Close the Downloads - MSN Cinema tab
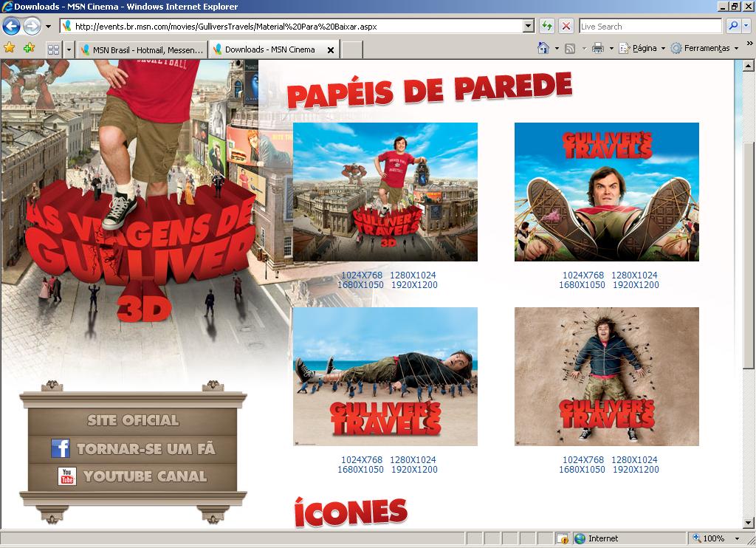This screenshot has height=548, width=756. [x=331, y=49]
